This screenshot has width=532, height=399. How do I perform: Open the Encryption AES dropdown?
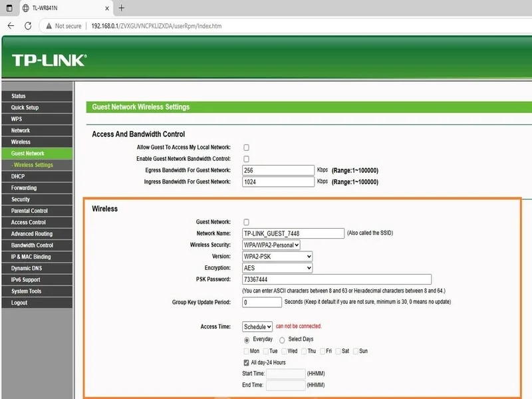277,268
